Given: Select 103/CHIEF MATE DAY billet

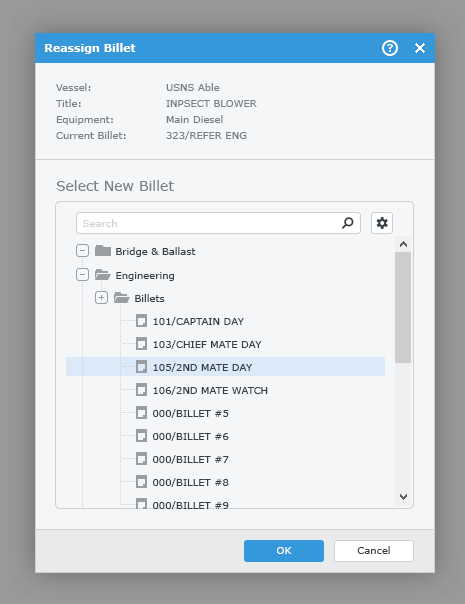Looking at the screenshot, I should [x=207, y=344].
